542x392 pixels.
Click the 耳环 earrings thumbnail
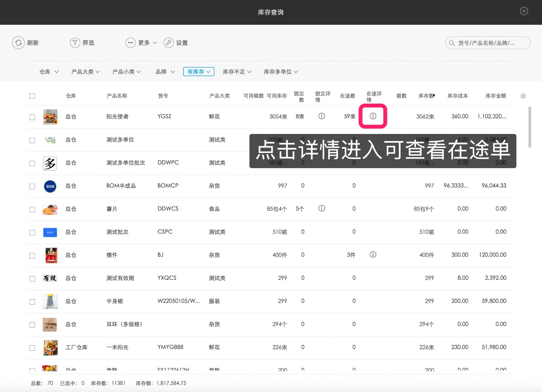click(x=50, y=324)
